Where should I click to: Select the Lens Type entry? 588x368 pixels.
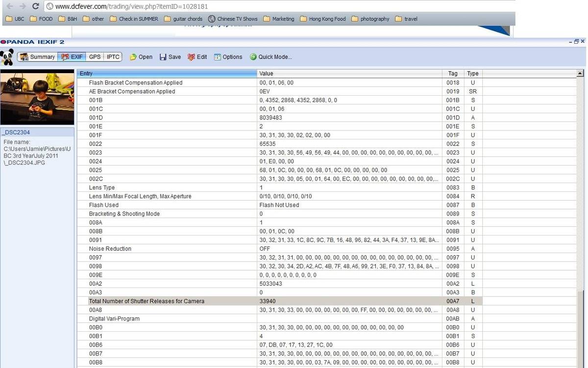tap(102, 187)
